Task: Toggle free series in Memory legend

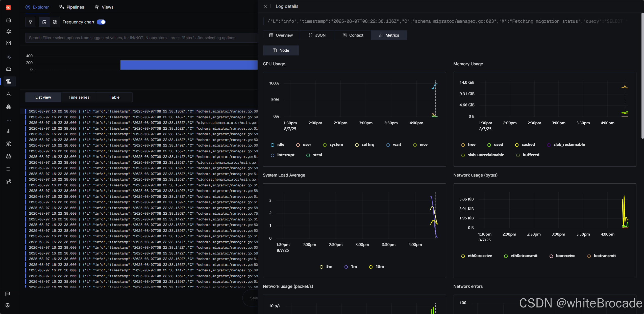Action: point(468,145)
